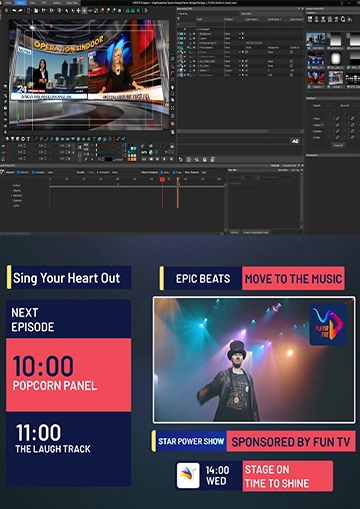Pick the yellow swatch in color palette grid

(132, 149)
